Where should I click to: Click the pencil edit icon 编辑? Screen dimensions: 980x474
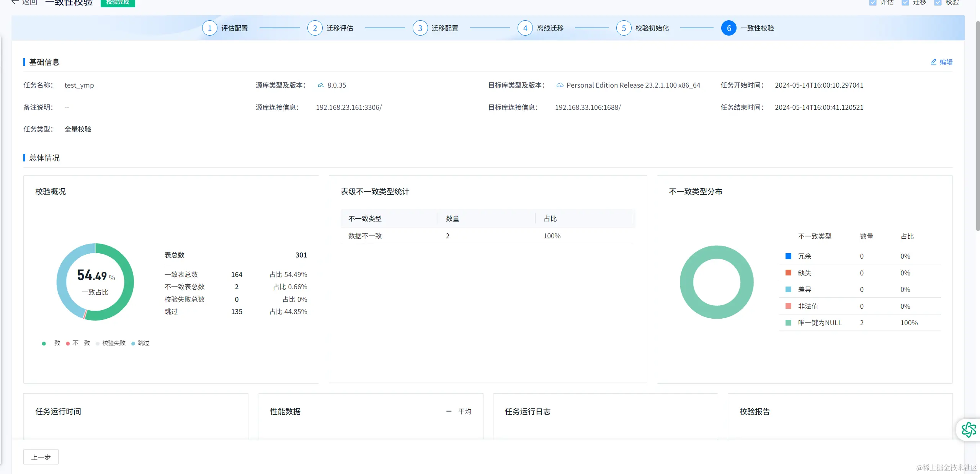point(933,62)
